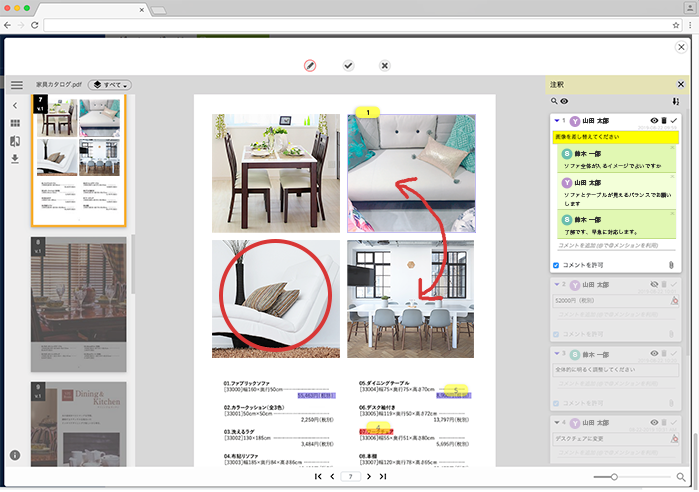
Task: Switch to grid thumbnail view
Action: 16,123
